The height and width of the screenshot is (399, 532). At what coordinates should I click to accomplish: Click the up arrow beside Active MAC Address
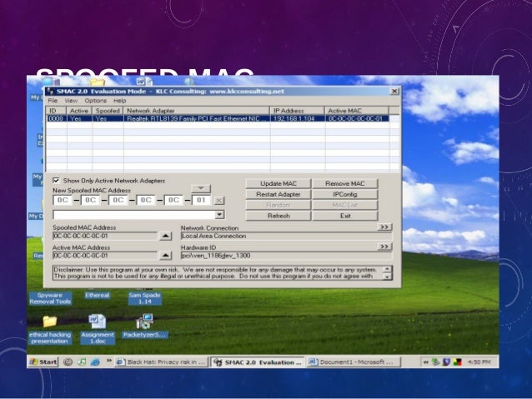pos(165,257)
